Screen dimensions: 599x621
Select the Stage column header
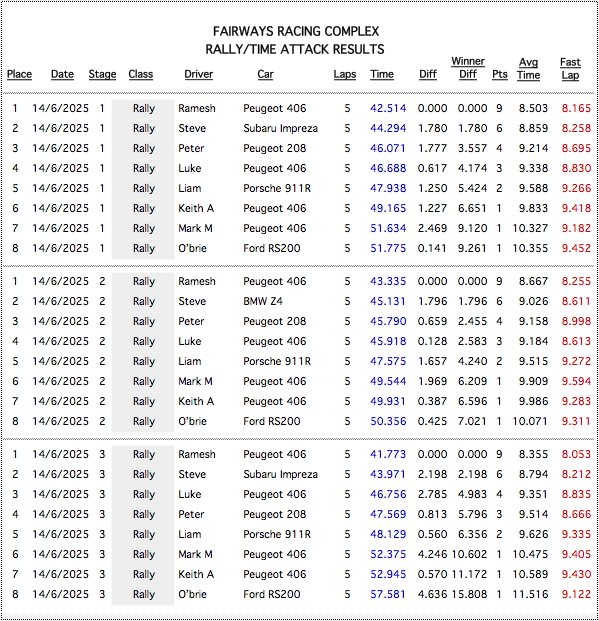[x=102, y=74]
